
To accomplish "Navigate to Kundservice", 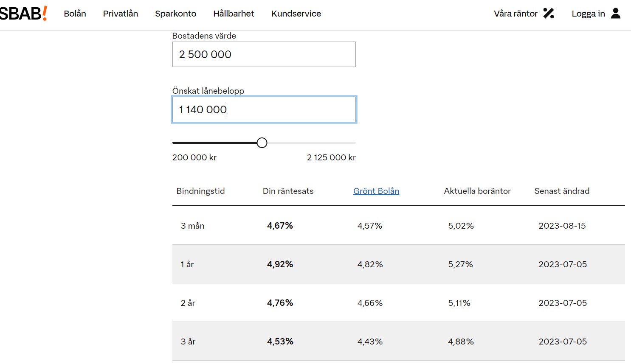I will click(x=296, y=14).
